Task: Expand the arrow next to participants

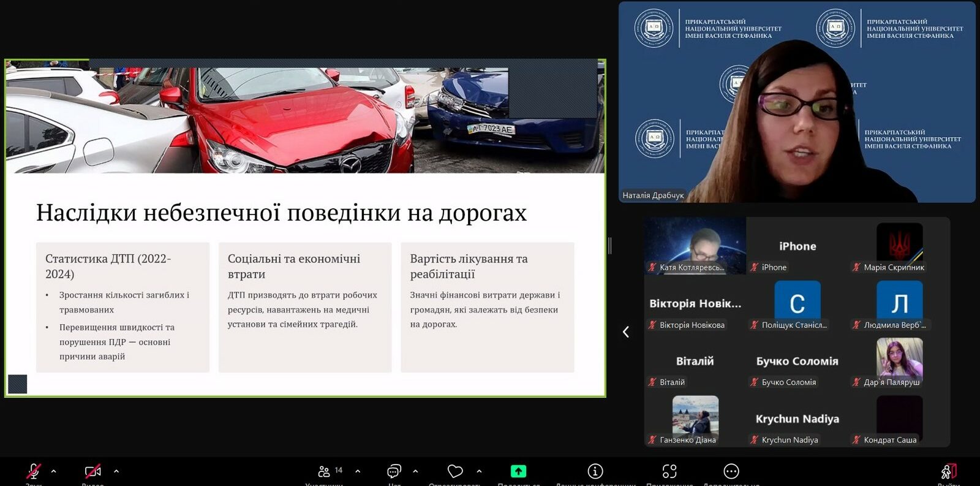Action: pos(358,471)
